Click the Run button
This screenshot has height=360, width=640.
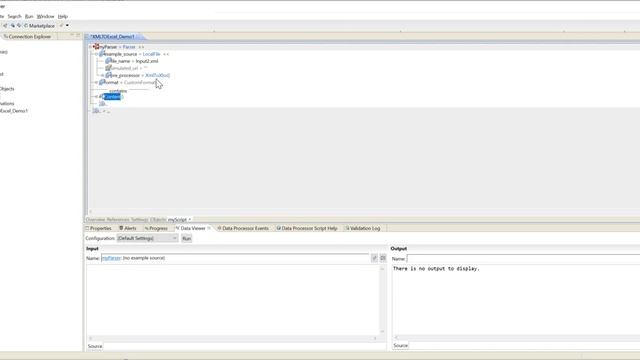coord(187,238)
